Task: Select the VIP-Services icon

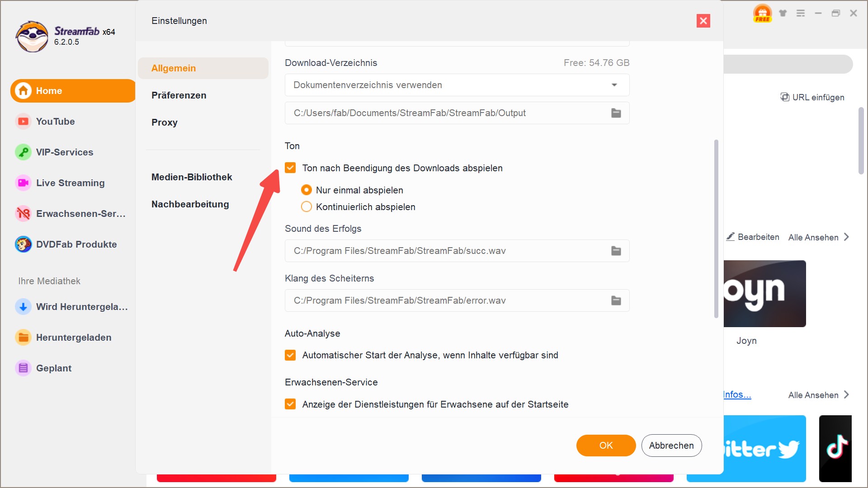Action: [x=23, y=152]
